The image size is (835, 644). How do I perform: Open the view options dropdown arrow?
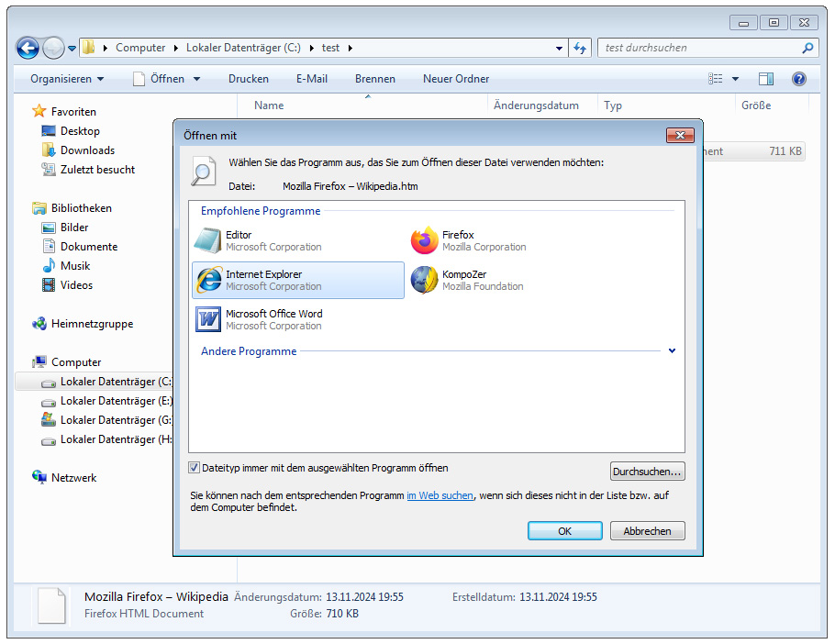736,79
